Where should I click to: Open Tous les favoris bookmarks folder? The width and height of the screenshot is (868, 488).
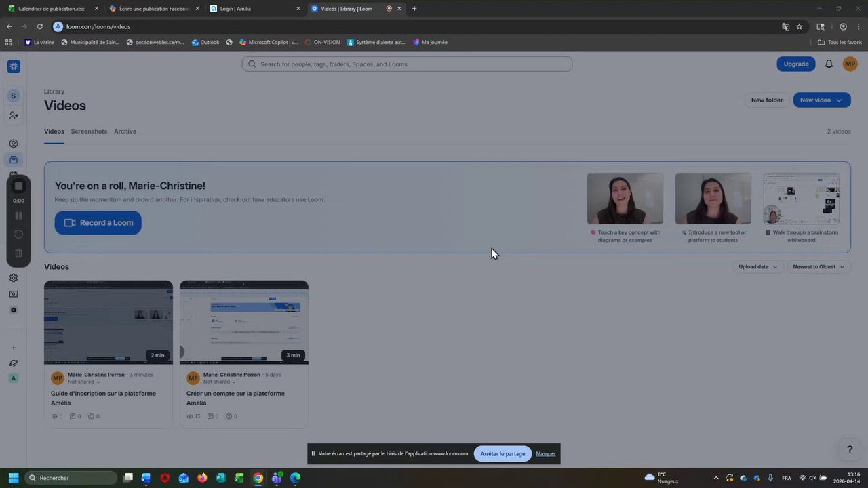tap(840, 42)
